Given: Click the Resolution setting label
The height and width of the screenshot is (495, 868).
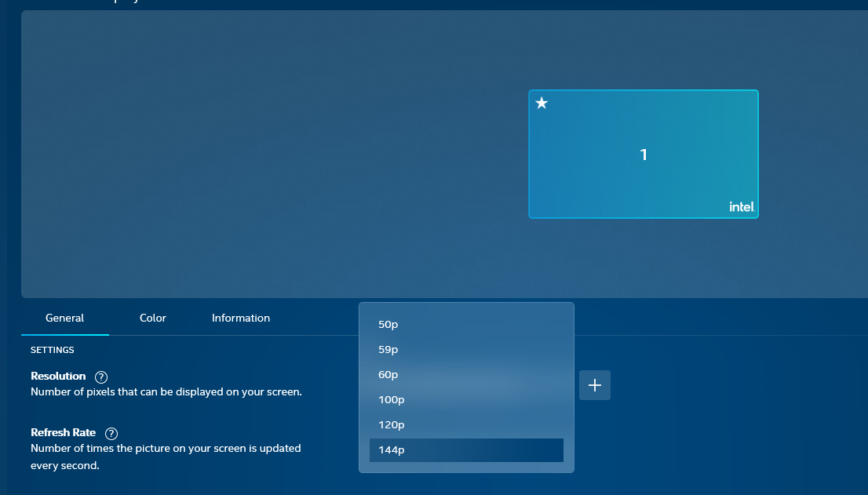Looking at the screenshot, I should pyautogui.click(x=58, y=377).
